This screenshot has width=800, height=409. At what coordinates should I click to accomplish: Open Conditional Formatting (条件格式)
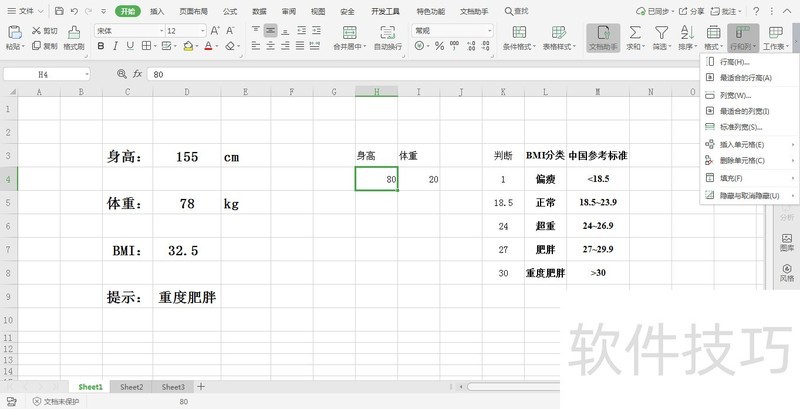[x=519, y=38]
